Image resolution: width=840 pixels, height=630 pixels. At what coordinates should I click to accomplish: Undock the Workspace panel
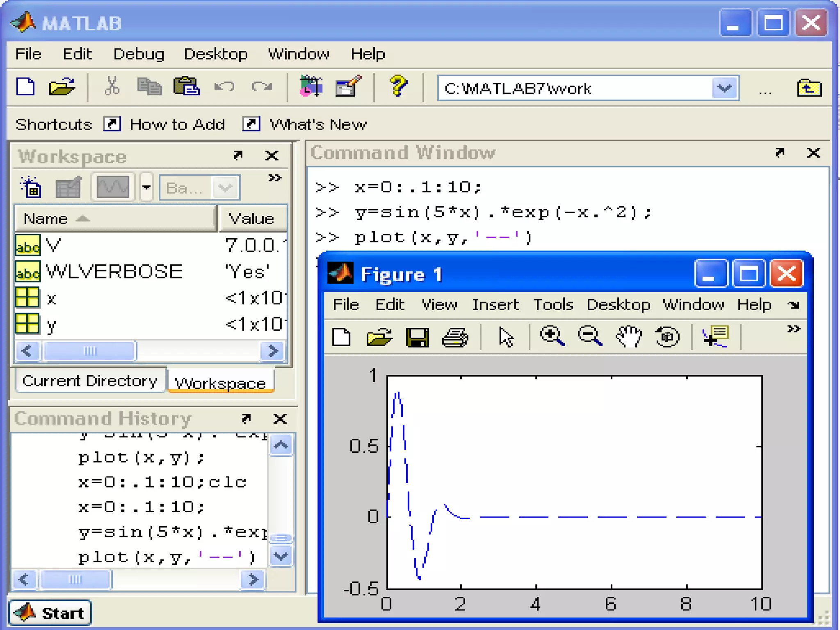coord(238,155)
